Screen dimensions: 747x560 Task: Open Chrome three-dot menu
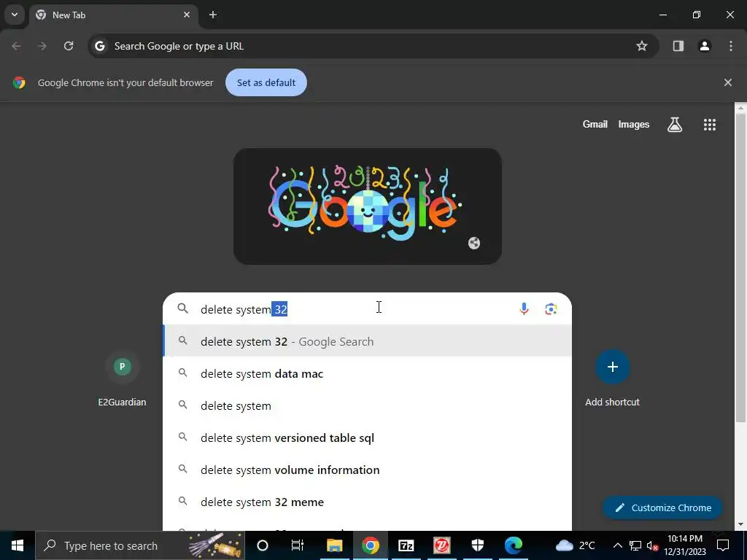click(x=731, y=46)
